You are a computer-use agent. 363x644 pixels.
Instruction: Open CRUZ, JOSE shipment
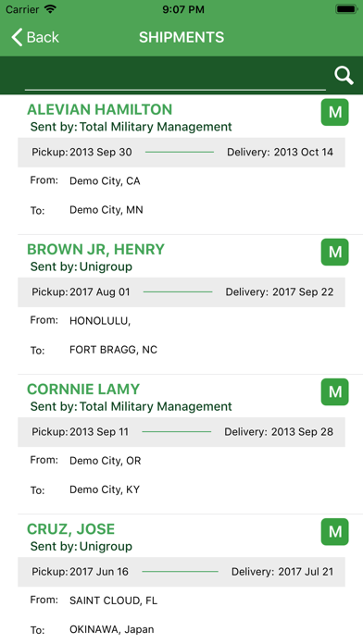click(x=181, y=579)
